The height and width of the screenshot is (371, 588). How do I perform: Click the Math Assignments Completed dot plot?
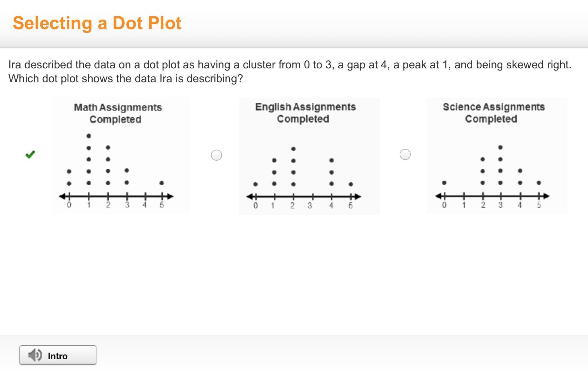(121, 156)
